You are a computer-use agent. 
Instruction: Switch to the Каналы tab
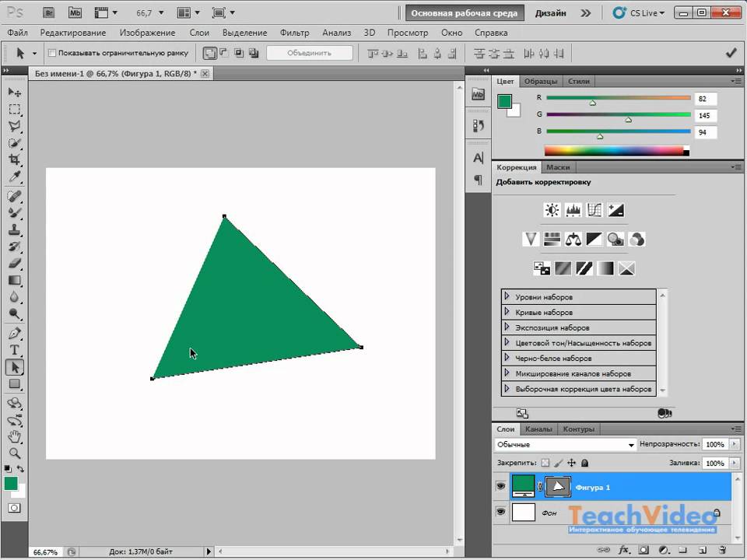(x=538, y=429)
